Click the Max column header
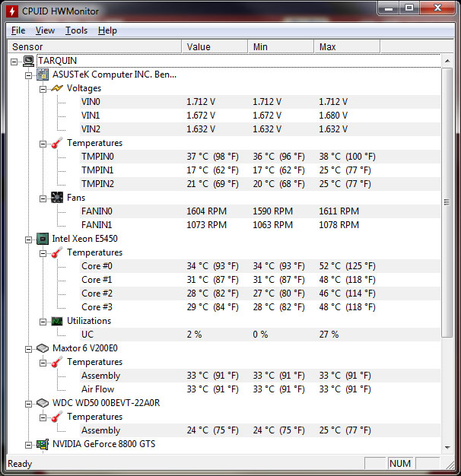Image resolution: width=461 pixels, height=476 pixels. pos(347,46)
